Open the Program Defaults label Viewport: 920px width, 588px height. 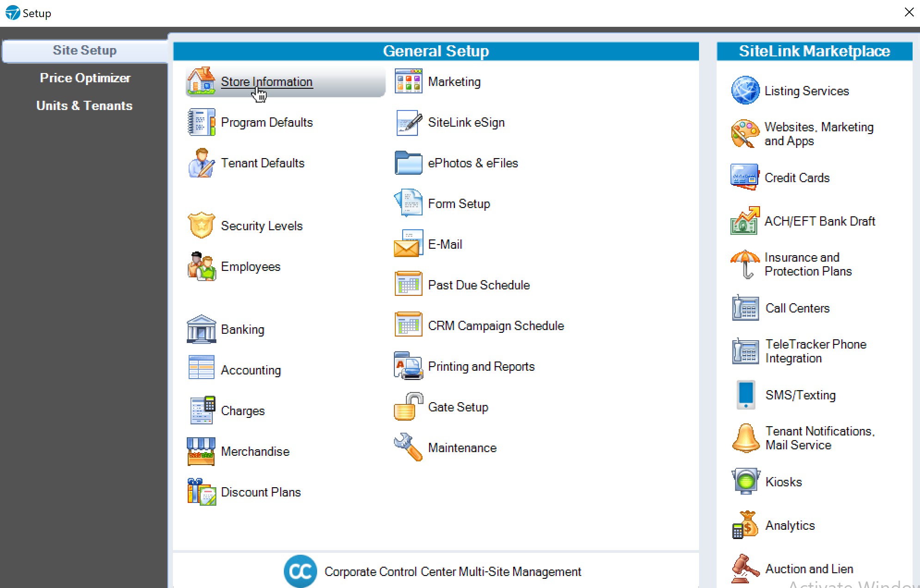pyautogui.click(x=267, y=122)
